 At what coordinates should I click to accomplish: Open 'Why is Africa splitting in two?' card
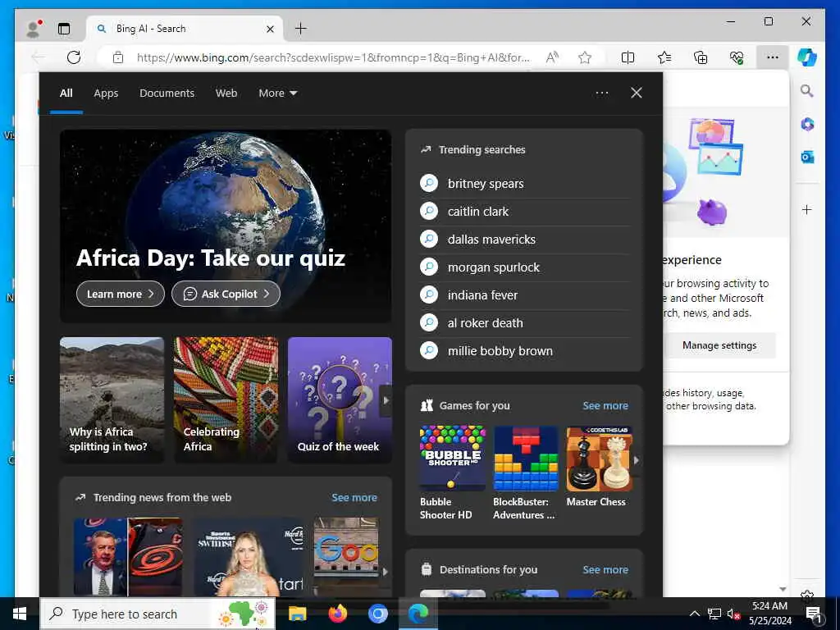coord(112,399)
